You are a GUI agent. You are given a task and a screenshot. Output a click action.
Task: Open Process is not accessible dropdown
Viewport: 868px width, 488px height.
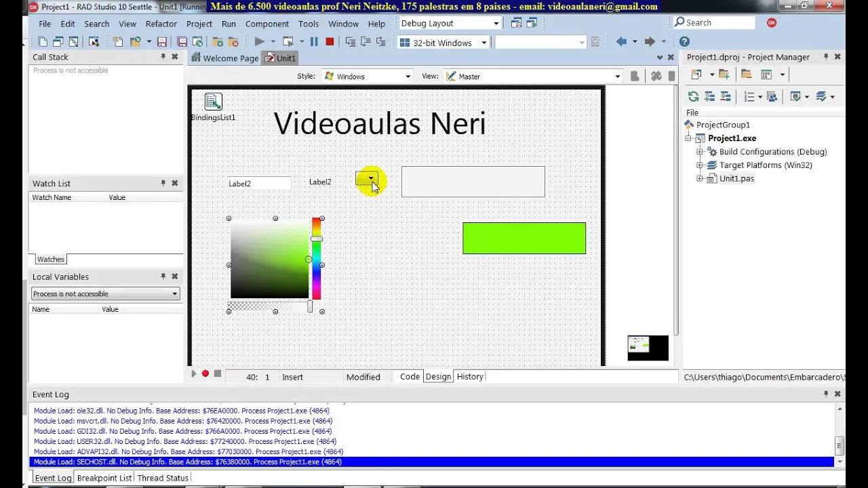point(174,293)
